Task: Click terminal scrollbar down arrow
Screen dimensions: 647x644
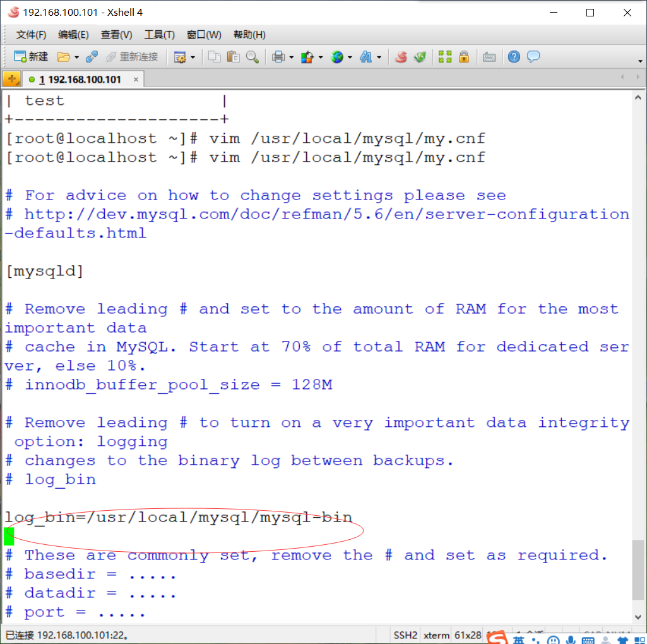Action: point(638,617)
